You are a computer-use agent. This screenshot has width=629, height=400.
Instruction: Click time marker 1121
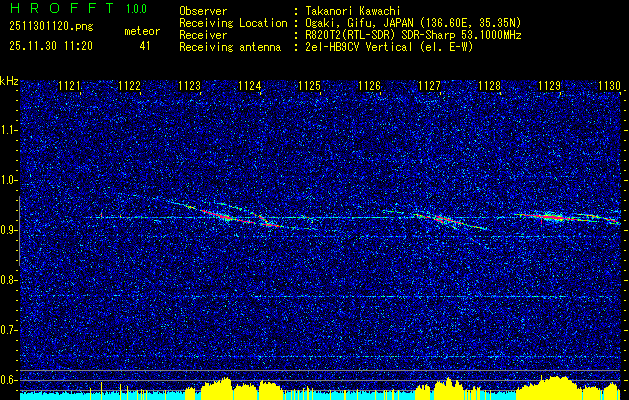pyautogui.click(x=69, y=86)
